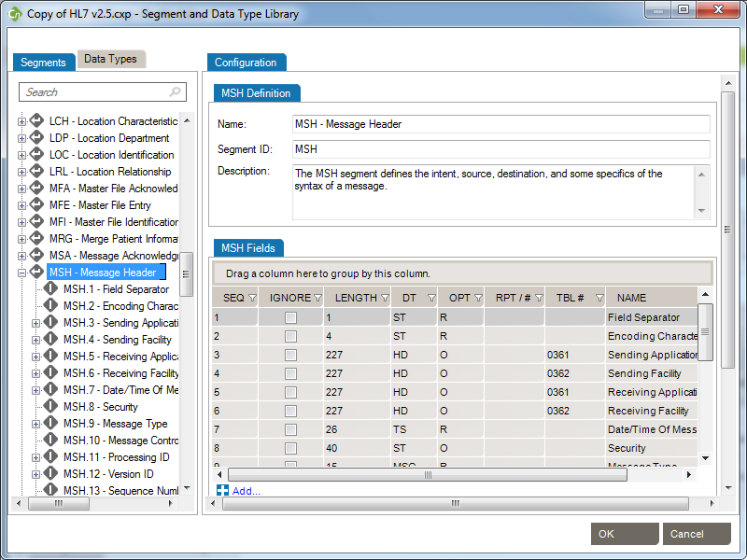Click the MSH Message Header segment icon
This screenshot has width=747, height=560.
(x=36, y=272)
